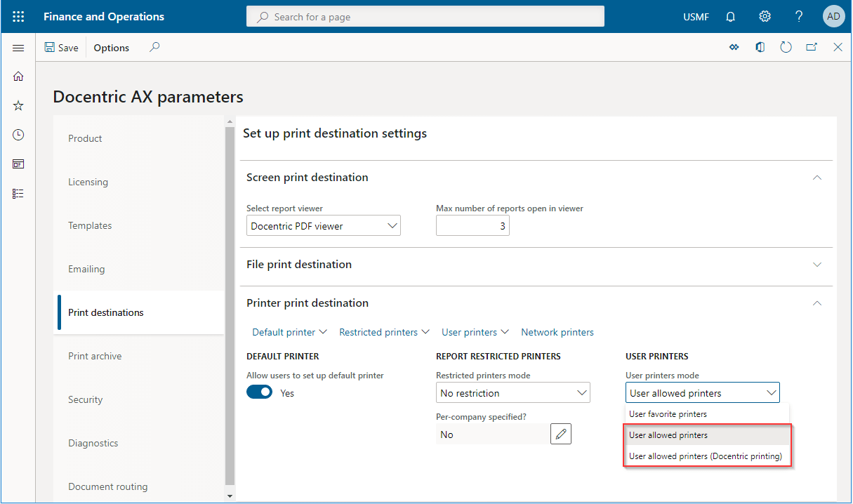
Task: Select User favorite printers option
Action: (x=707, y=414)
